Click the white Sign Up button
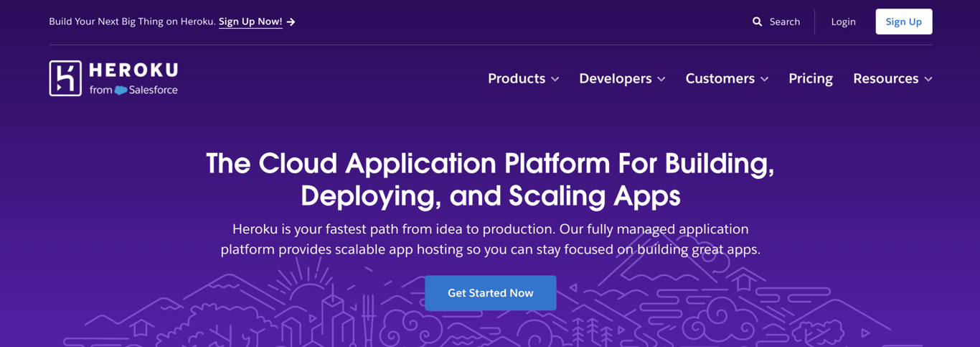The image size is (980, 347). pyautogui.click(x=904, y=22)
